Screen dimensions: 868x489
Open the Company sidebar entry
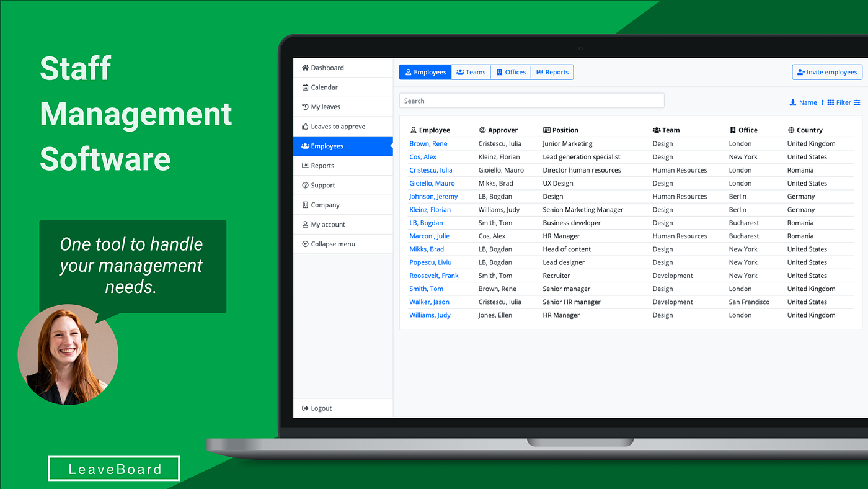coord(343,205)
